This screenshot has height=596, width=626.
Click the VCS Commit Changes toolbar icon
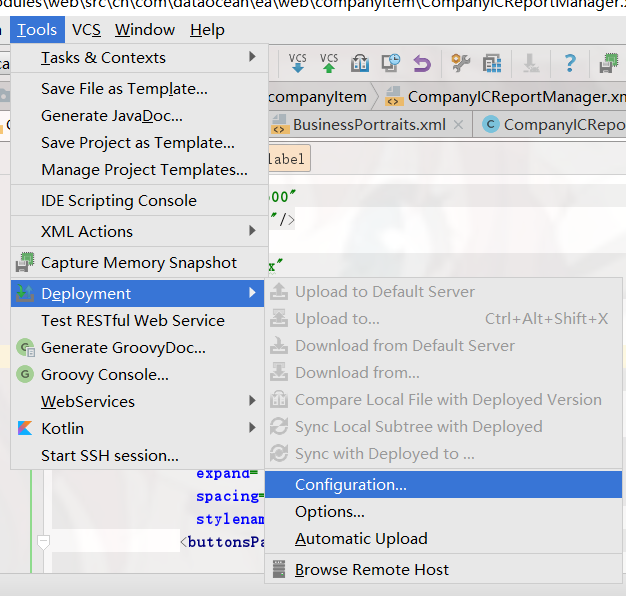329,63
